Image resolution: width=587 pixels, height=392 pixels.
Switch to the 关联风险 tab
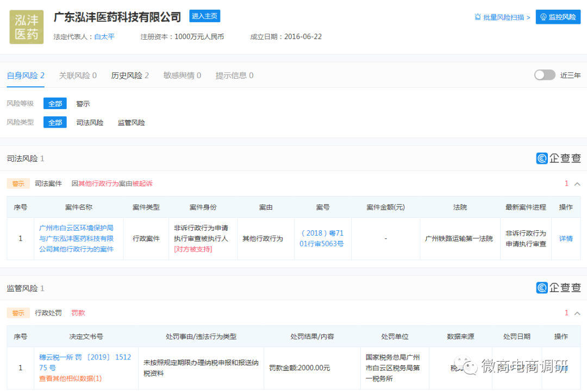click(x=78, y=75)
